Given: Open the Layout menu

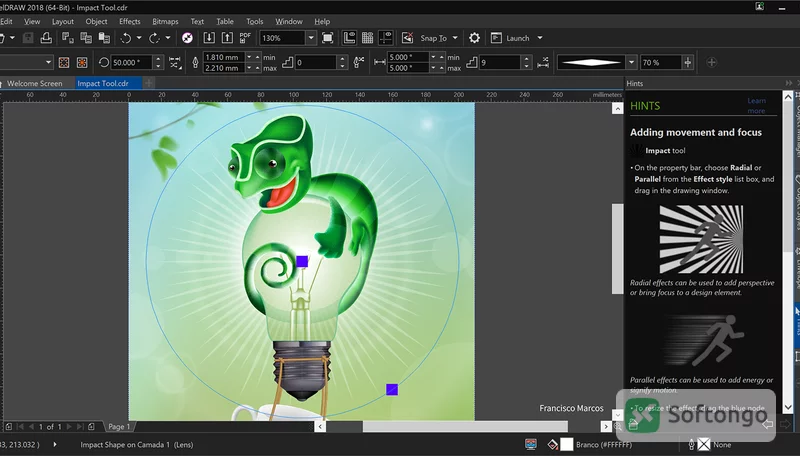Looking at the screenshot, I should tap(63, 21).
